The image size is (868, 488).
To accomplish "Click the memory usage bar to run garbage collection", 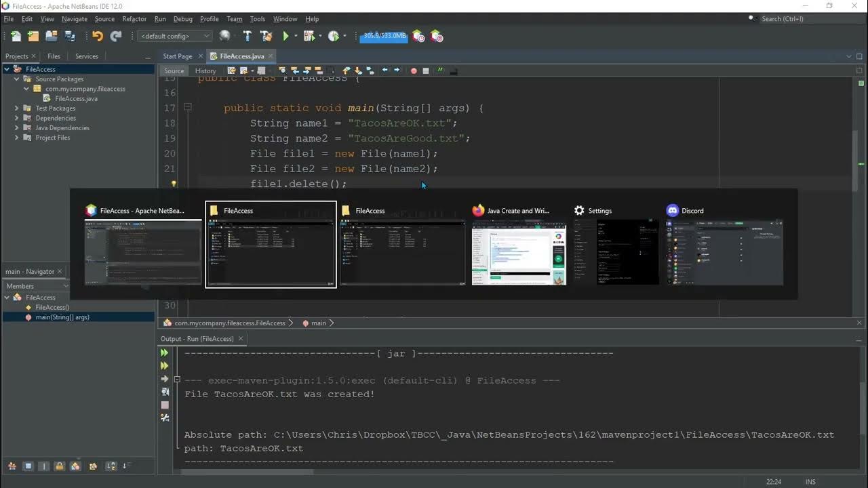I will pyautogui.click(x=383, y=36).
